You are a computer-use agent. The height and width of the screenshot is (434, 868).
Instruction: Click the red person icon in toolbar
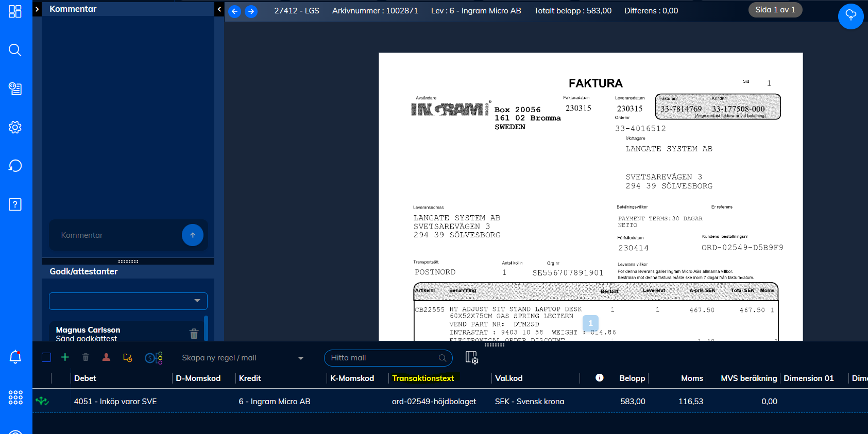[x=106, y=357]
